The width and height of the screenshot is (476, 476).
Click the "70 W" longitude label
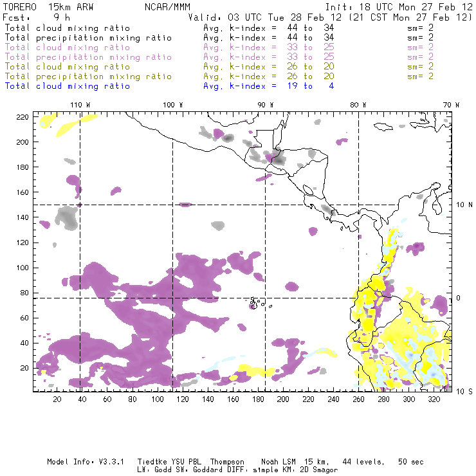(x=451, y=105)
